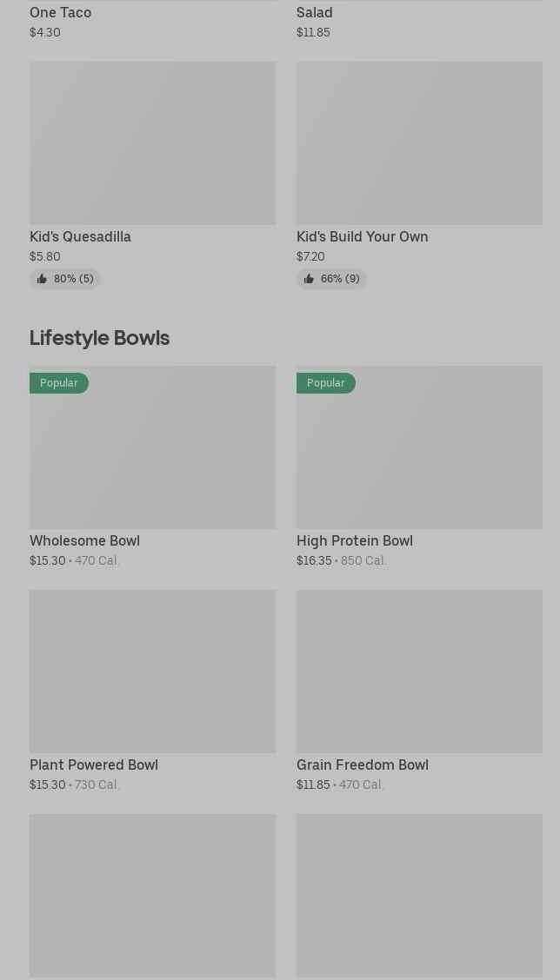This screenshot has width=560, height=980.
Task: Click the thumbs-up icon on Kid's Quesadilla rating
Action: 42,279
